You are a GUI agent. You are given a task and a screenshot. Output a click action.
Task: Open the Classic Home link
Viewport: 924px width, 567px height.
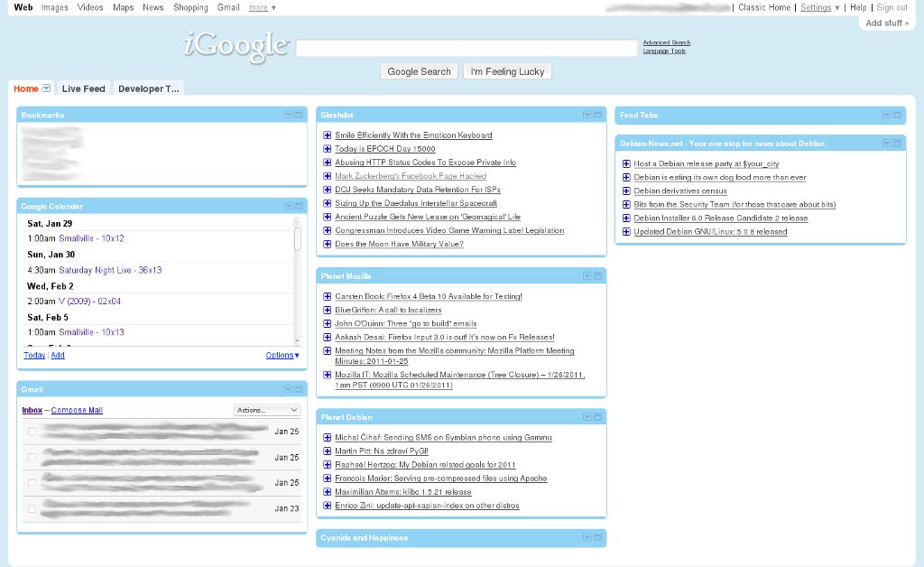coord(764,7)
